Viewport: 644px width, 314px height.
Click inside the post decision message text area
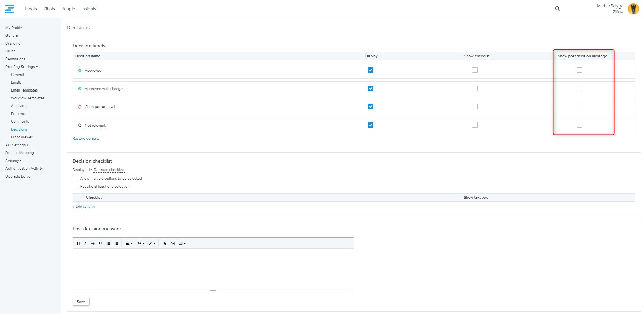pyautogui.click(x=213, y=269)
